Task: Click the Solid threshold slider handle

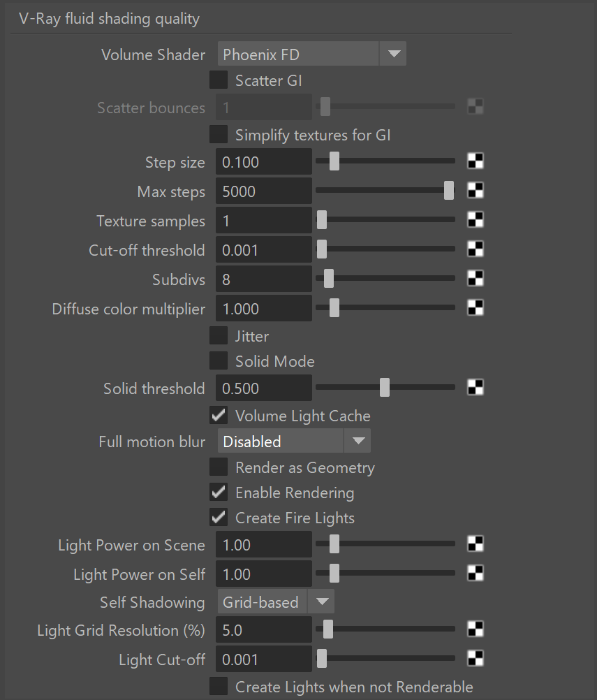Action: (385, 388)
